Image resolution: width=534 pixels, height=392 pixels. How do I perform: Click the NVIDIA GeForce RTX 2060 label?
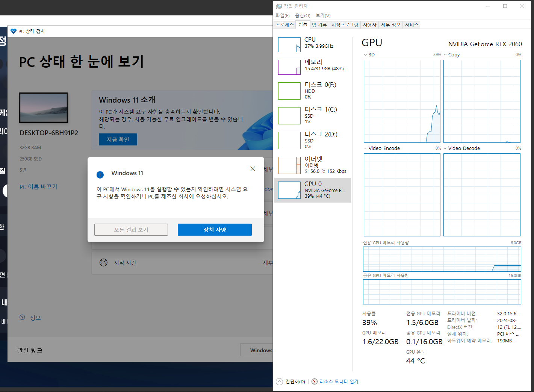pyautogui.click(x=485, y=44)
